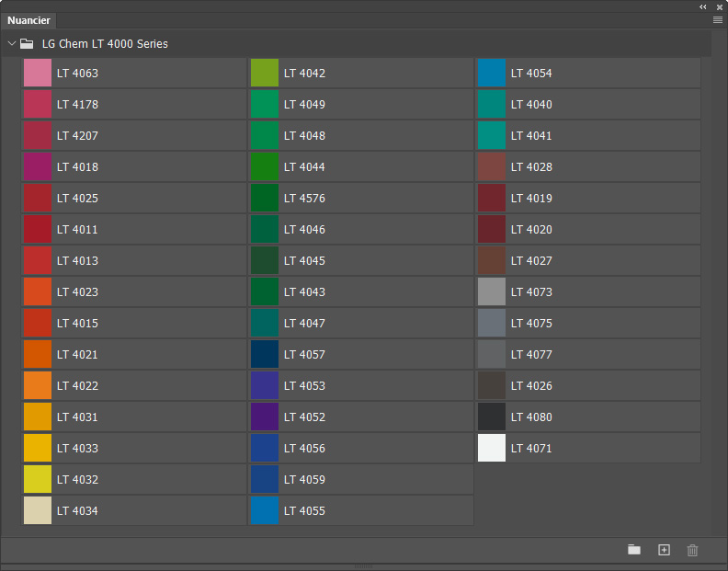Collapse the LG Chem LT 4000 Series group
Viewport: 728px width, 571px height.
coord(12,43)
